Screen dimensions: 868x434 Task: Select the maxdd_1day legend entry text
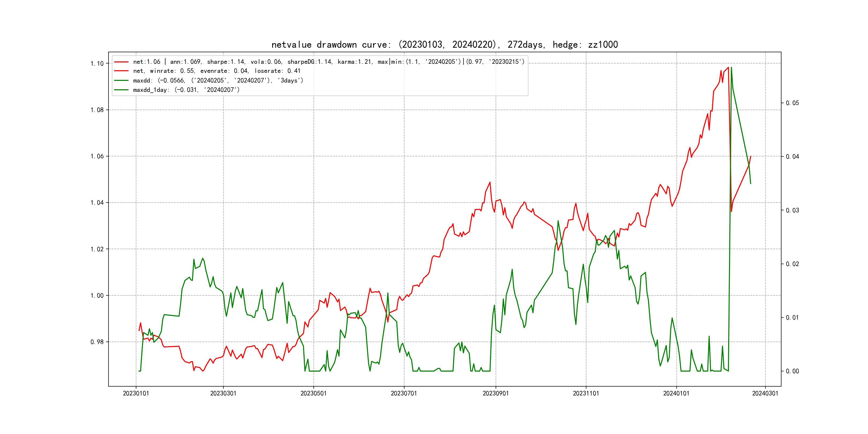tap(186, 90)
